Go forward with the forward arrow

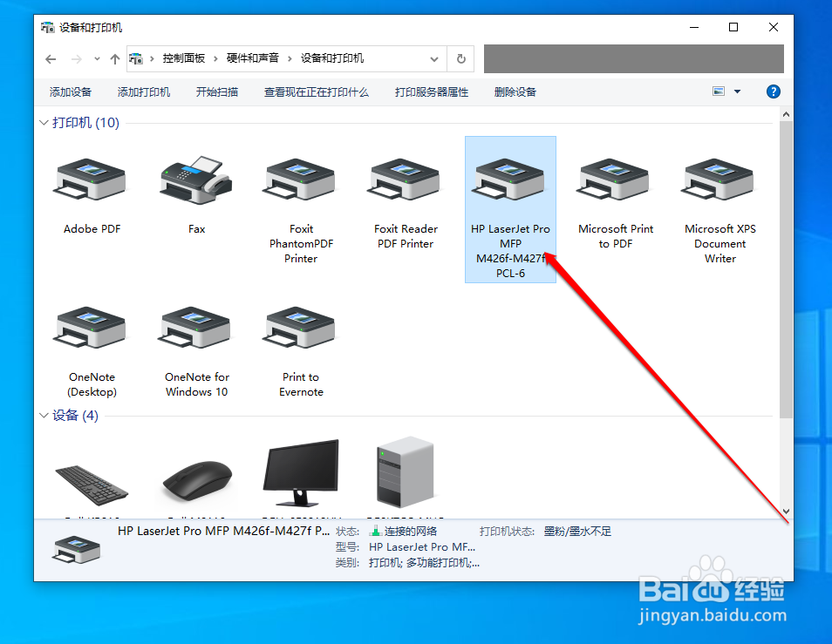pos(77,59)
